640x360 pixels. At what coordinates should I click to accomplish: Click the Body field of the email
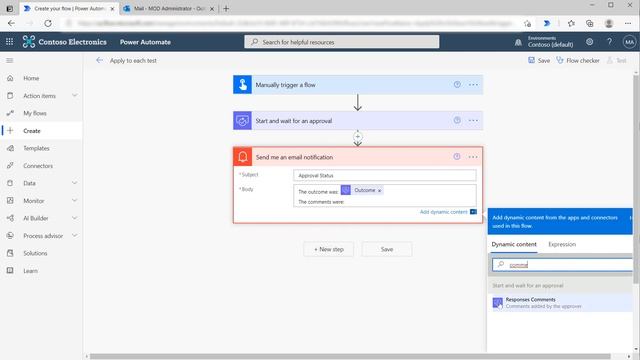click(384, 196)
